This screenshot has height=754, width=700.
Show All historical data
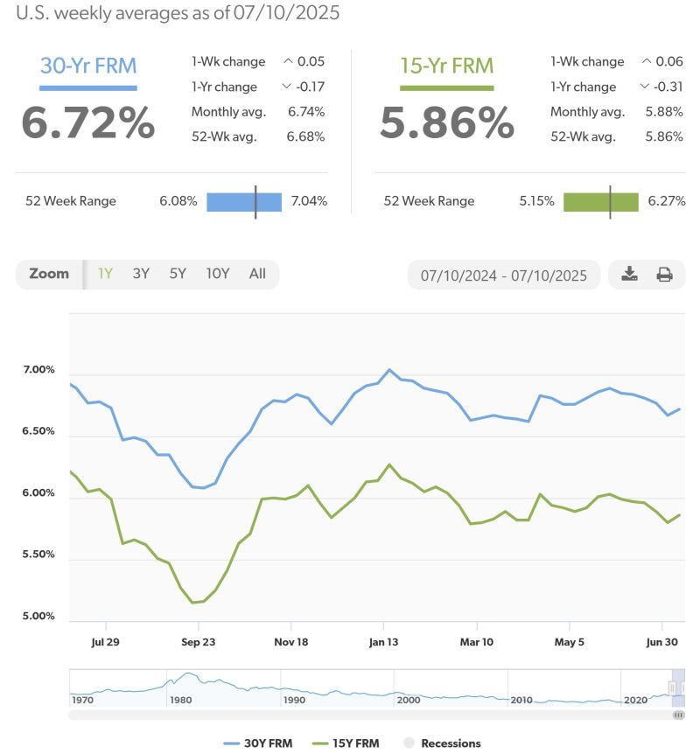(257, 274)
